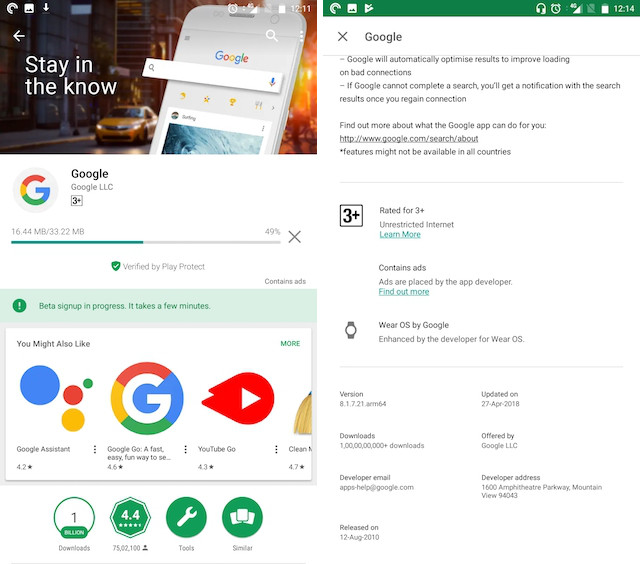This screenshot has width=640, height=564.
Task: Tap the download arrow in left status bar
Action: pos(46,8)
